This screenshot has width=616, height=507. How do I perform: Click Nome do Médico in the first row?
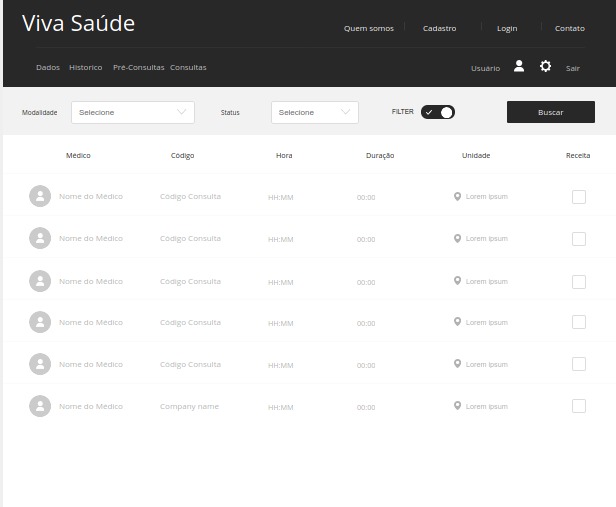click(x=91, y=196)
